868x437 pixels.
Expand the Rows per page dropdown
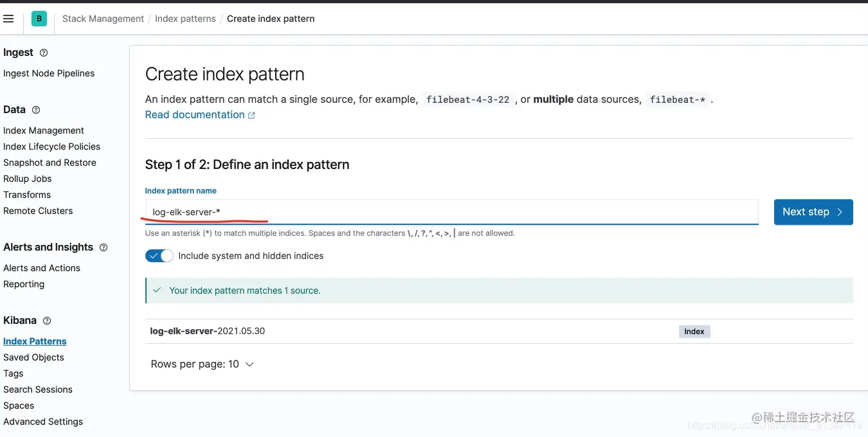[202, 364]
